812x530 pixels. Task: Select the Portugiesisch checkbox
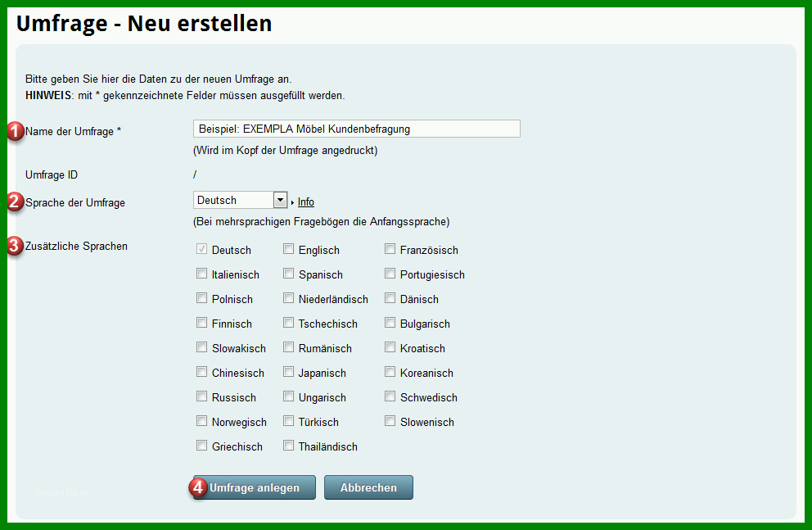390,274
